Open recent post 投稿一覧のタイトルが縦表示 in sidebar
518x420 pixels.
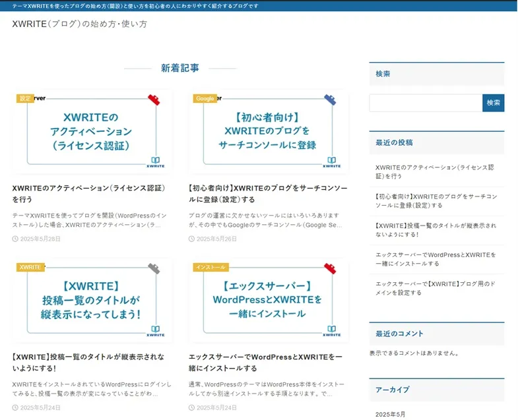pos(436,230)
